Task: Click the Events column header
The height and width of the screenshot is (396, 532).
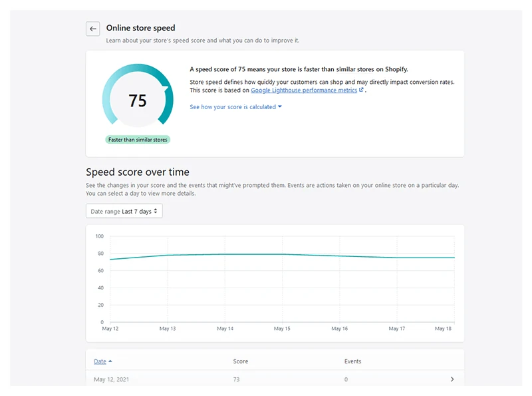Action: 353,361
